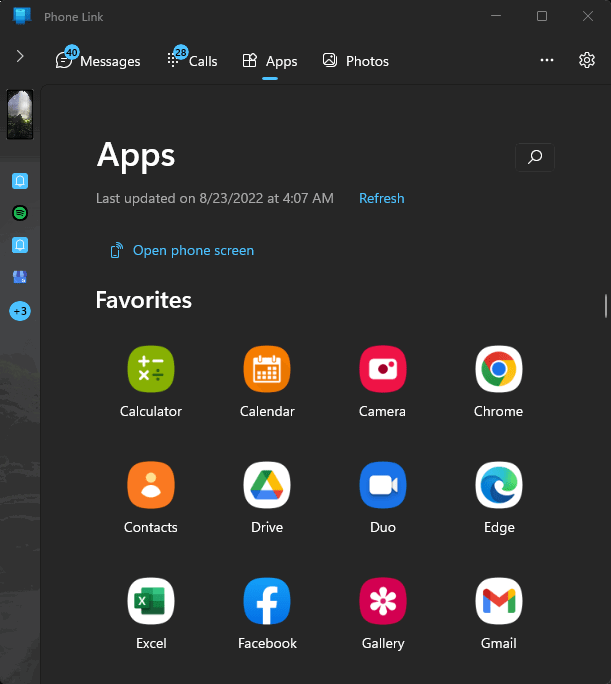Click the Refresh link
611x684 pixels.
[382, 198]
